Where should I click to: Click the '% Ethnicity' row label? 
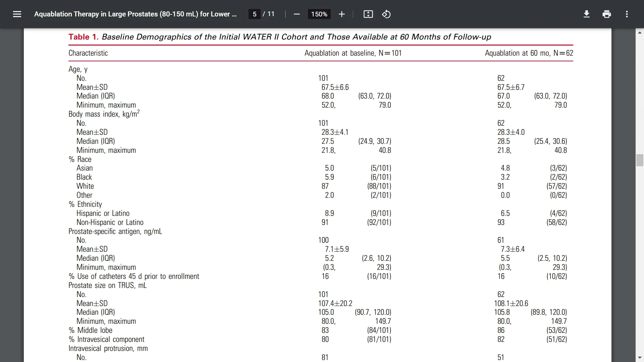pos(85,204)
